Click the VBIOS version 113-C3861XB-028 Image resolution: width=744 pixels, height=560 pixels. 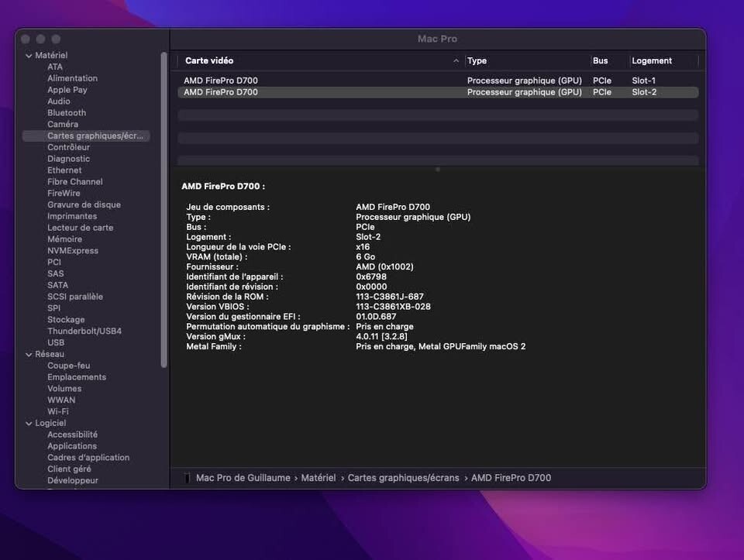point(394,306)
